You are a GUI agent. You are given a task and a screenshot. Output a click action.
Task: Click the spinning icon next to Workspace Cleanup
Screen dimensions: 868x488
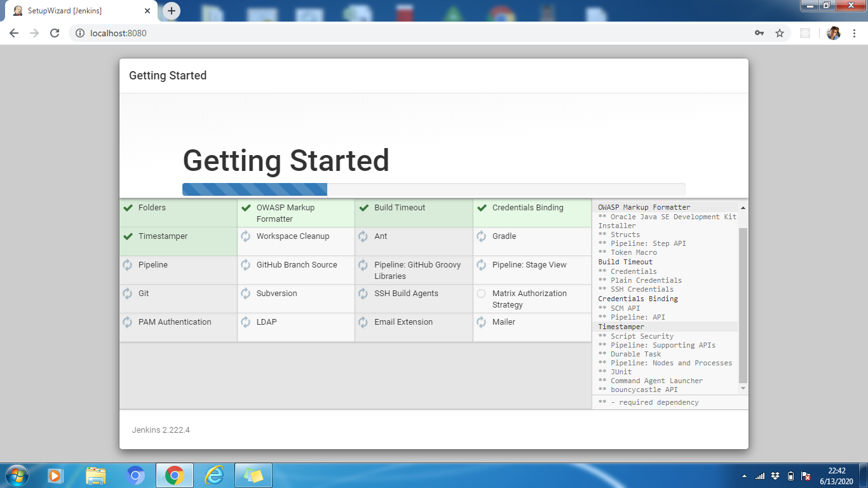point(246,236)
